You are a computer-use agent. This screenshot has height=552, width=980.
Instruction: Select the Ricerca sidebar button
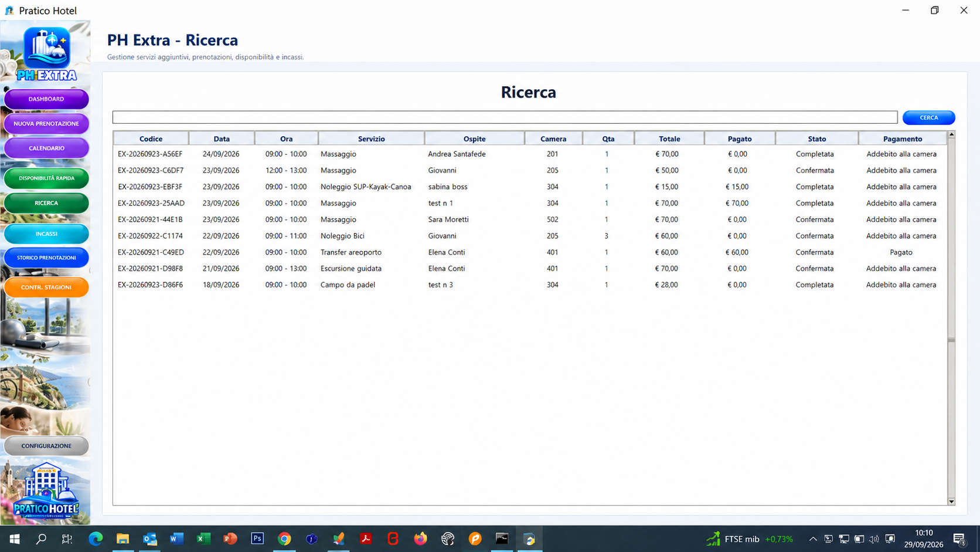pos(46,203)
